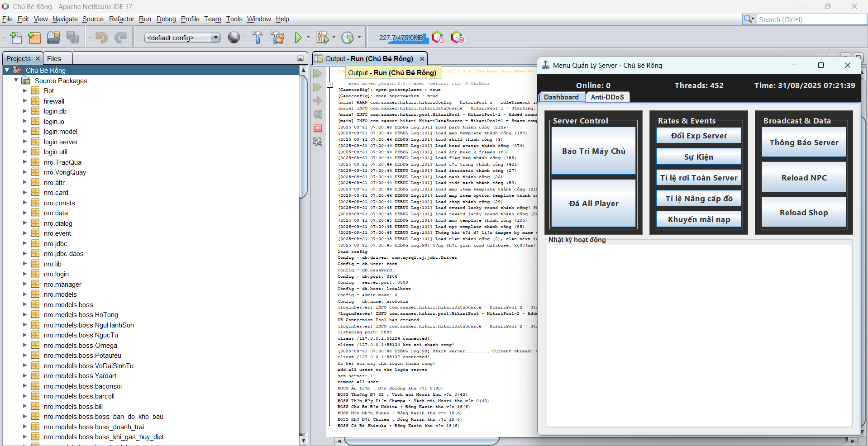Click the Open Project folder icon
This screenshot has height=446, width=868.
tap(53, 38)
